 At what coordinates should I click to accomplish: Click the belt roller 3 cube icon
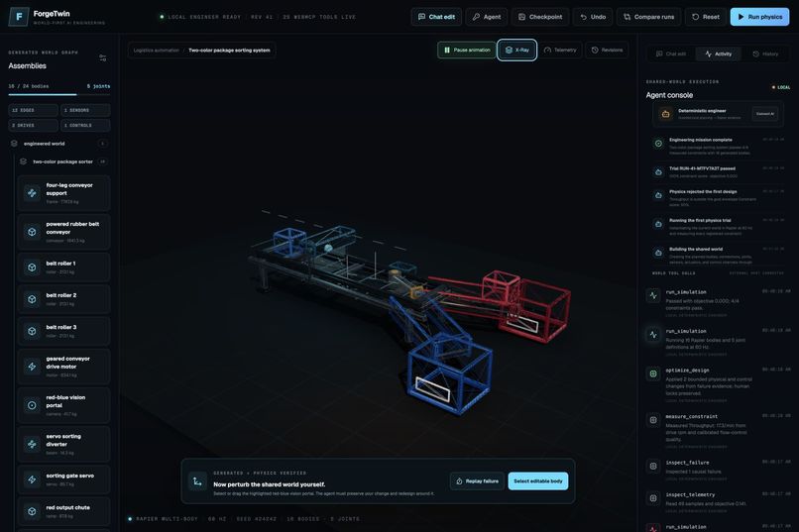[32, 331]
